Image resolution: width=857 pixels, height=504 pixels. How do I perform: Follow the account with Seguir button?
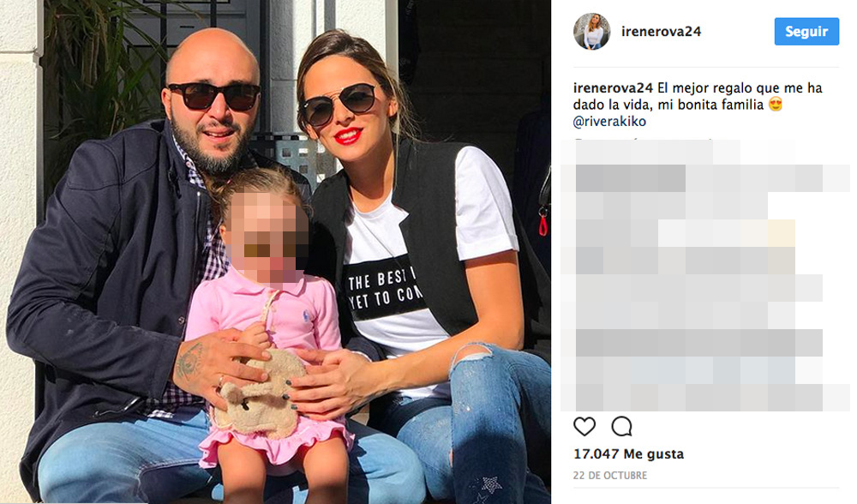coord(806,32)
